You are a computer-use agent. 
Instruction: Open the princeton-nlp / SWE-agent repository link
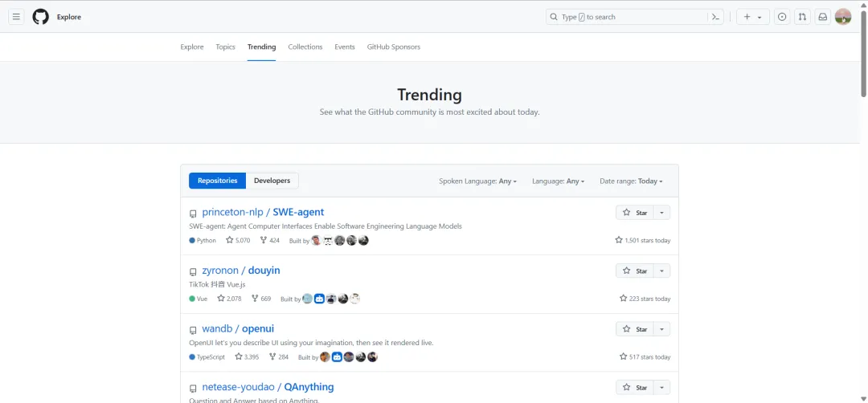point(263,212)
